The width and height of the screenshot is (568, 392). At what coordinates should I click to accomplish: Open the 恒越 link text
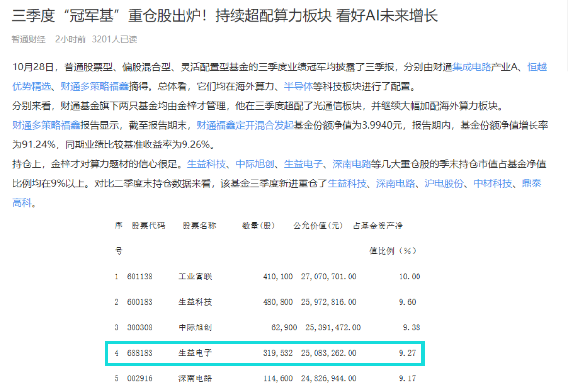pos(537,67)
